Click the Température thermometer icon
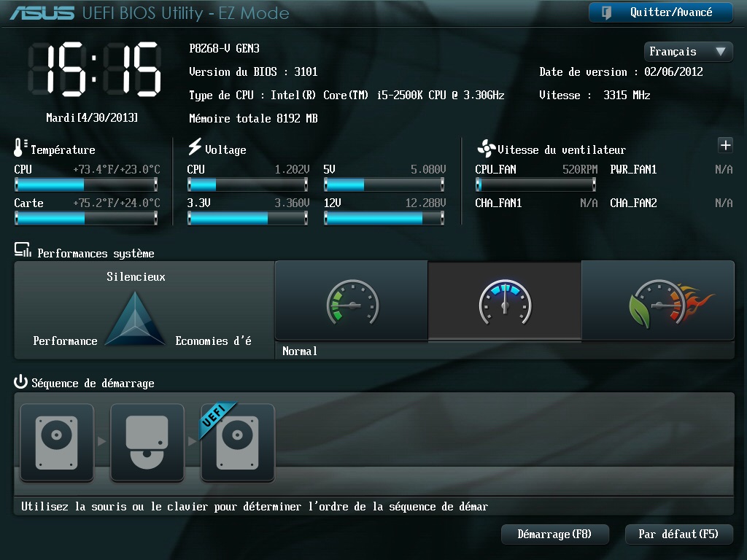747x560 pixels. (x=20, y=148)
